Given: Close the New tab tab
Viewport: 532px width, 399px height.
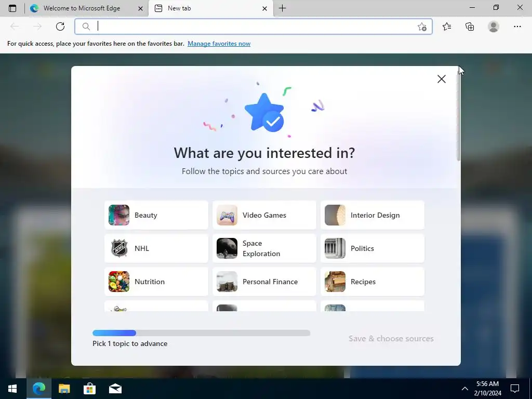Looking at the screenshot, I should pos(264,8).
